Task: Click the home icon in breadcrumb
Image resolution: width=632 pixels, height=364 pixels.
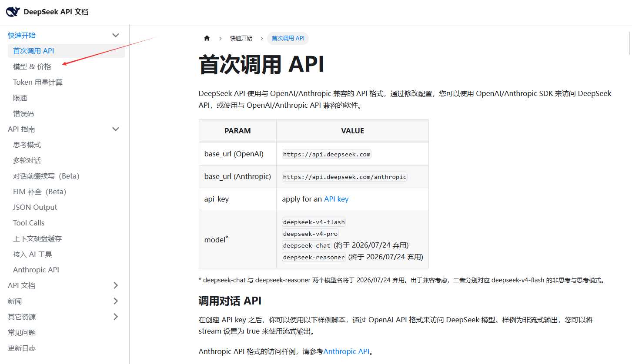Action: click(x=207, y=38)
